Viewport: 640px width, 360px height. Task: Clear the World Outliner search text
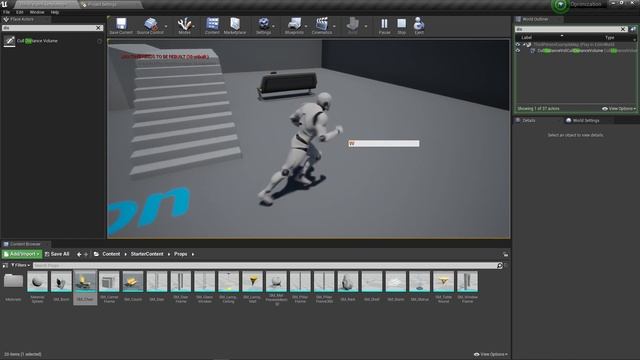click(x=623, y=29)
